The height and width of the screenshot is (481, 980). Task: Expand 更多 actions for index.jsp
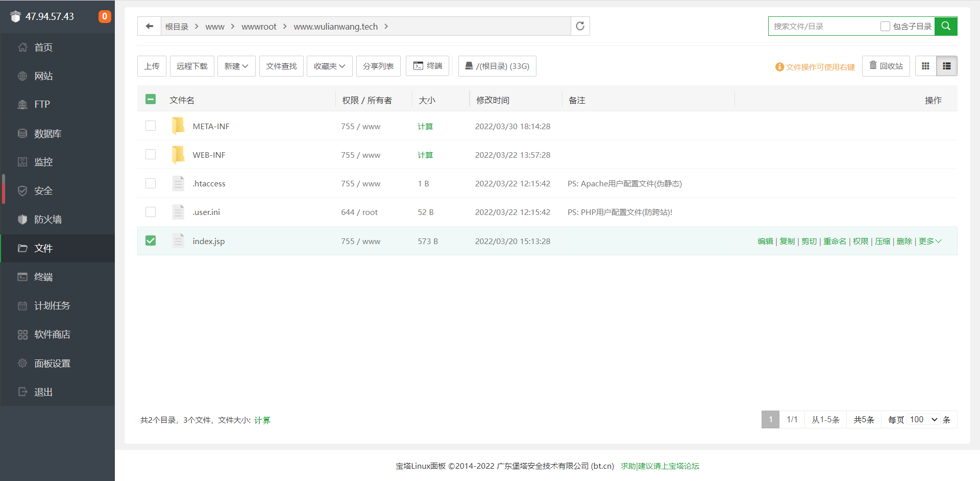(x=930, y=241)
